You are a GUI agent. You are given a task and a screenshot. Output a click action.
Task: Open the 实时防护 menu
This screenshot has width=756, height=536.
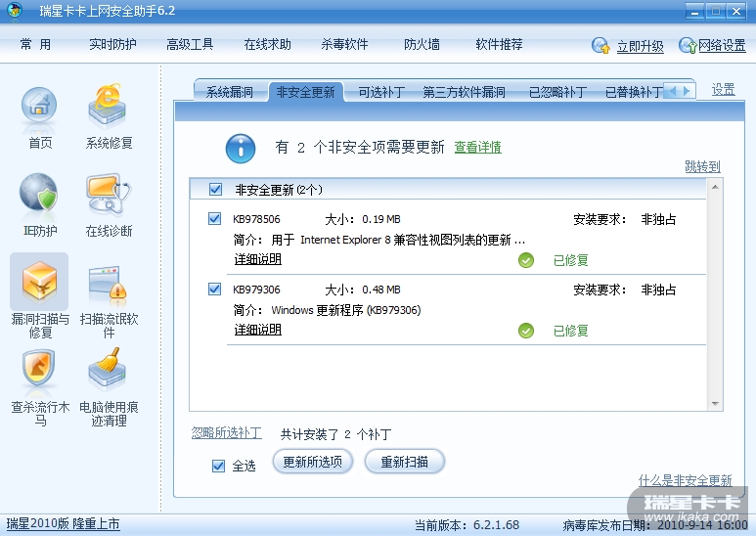tap(112, 44)
